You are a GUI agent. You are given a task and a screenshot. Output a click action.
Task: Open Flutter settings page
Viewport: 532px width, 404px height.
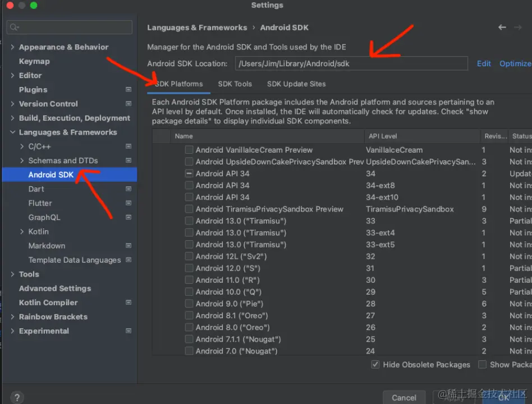[40, 203]
